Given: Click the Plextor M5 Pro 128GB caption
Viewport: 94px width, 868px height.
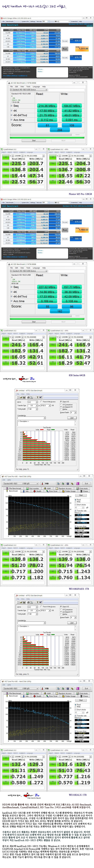Looking at the screenshot, I should pos(80,194).
